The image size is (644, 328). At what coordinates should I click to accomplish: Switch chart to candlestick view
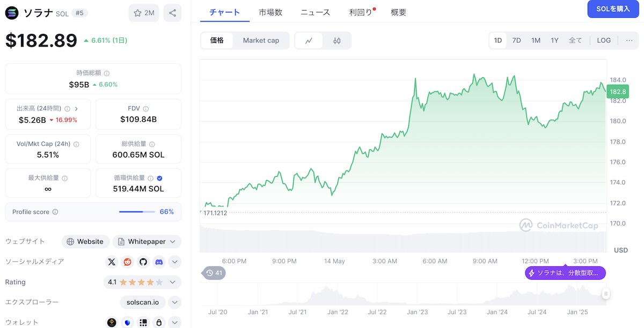(x=337, y=41)
